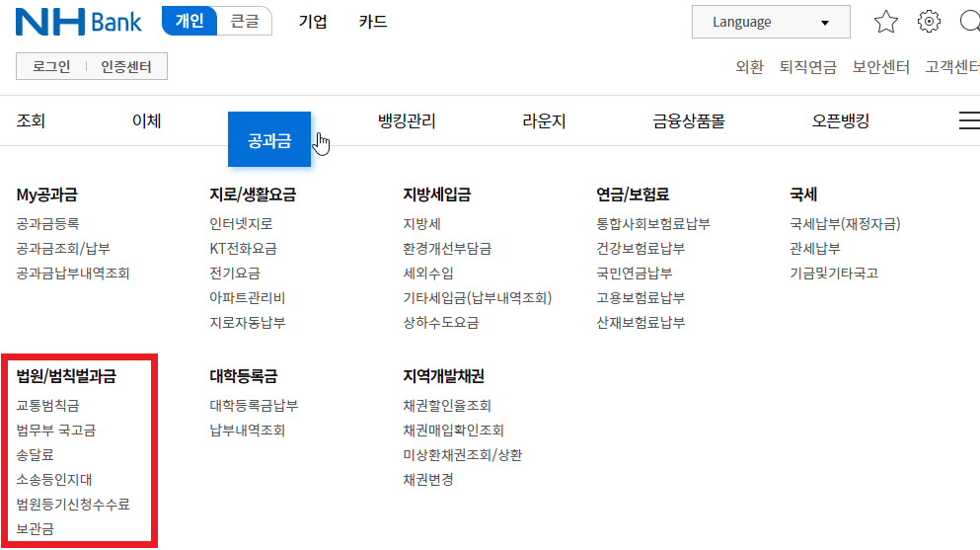Go to the 기업 tab

(313, 22)
